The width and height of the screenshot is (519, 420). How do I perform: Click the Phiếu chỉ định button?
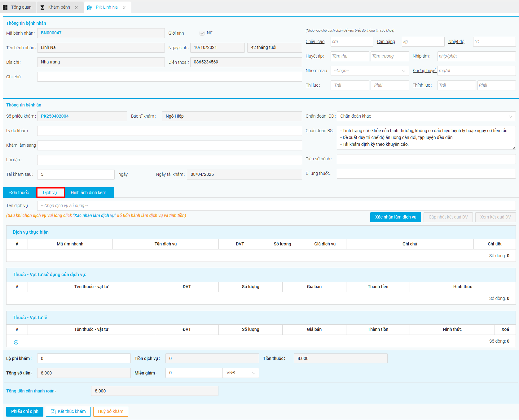pos(25,412)
